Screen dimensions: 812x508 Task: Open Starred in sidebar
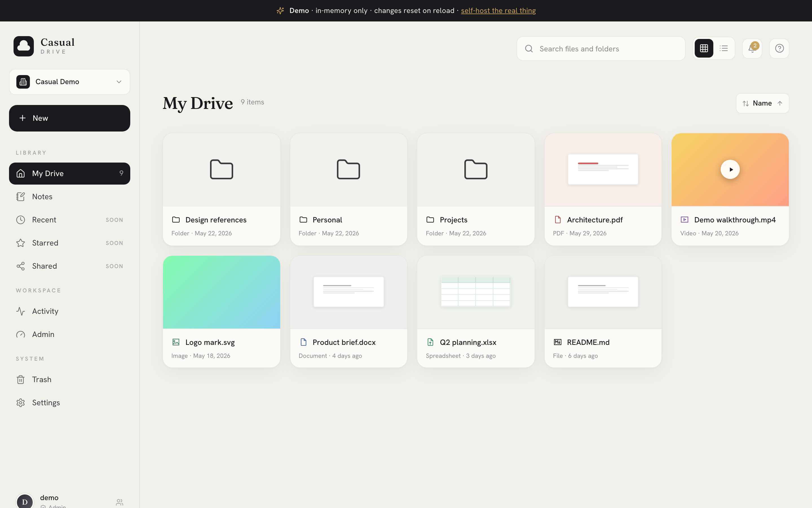pos(69,243)
